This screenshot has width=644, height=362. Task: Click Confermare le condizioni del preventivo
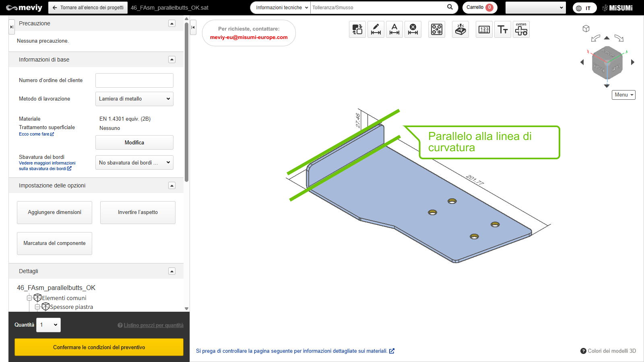point(99,347)
